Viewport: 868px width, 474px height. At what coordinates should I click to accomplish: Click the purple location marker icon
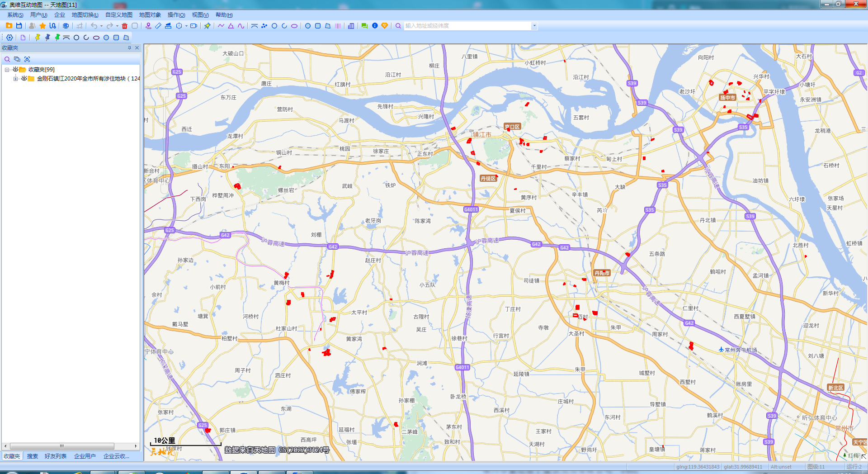[x=148, y=26]
